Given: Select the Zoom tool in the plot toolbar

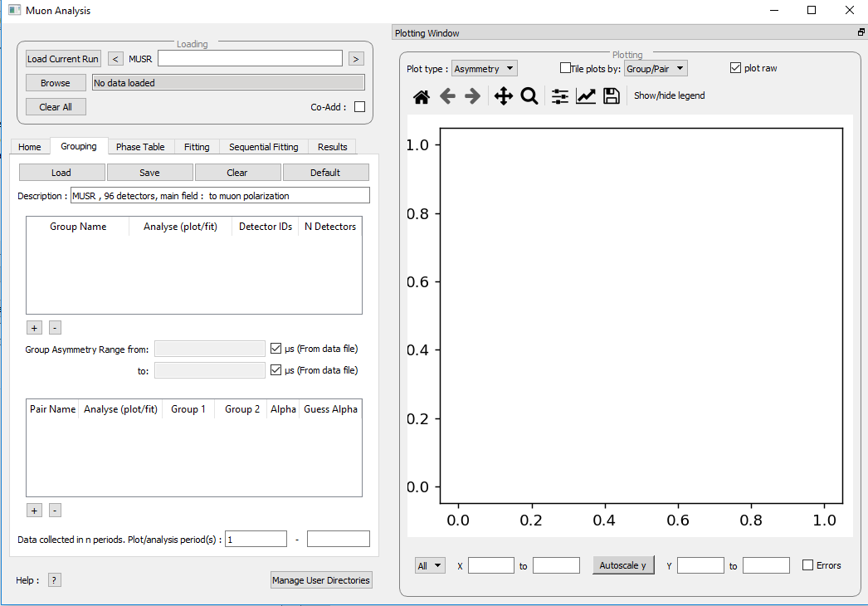Looking at the screenshot, I should click(530, 95).
